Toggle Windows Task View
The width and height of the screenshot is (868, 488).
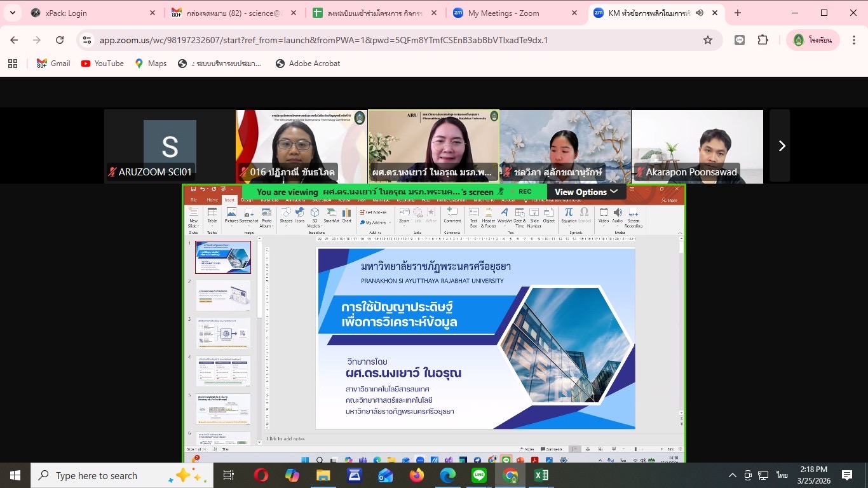click(x=228, y=475)
